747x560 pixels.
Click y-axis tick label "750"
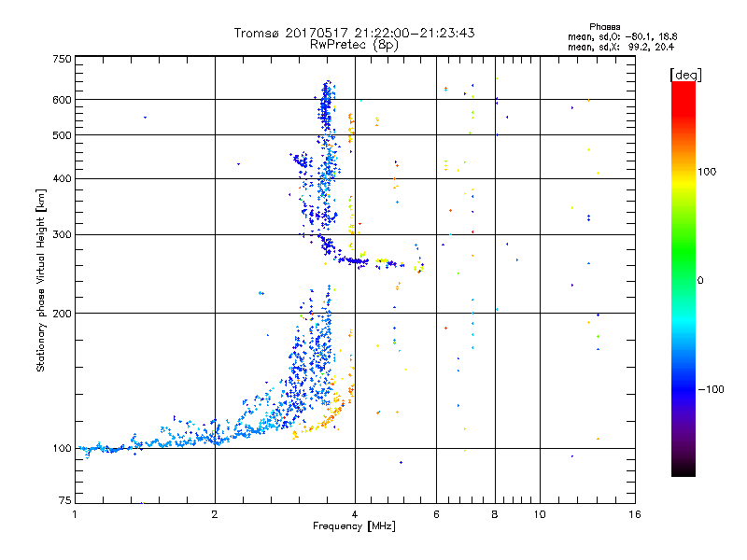tap(62, 59)
